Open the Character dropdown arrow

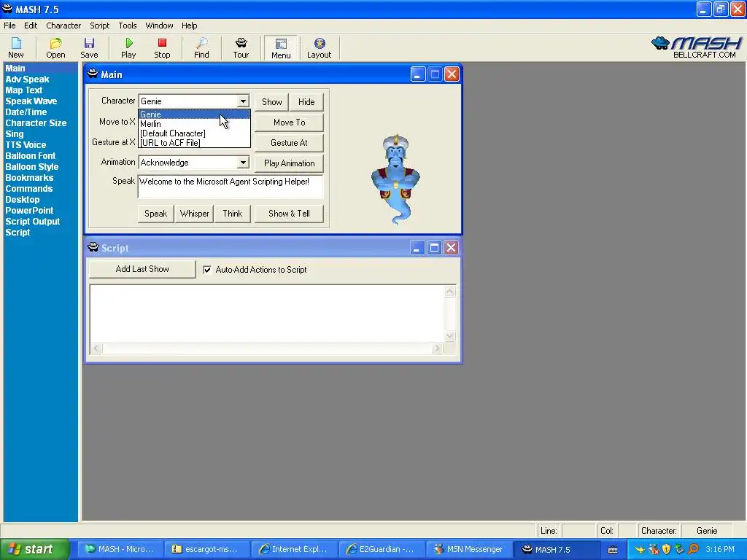click(x=243, y=101)
